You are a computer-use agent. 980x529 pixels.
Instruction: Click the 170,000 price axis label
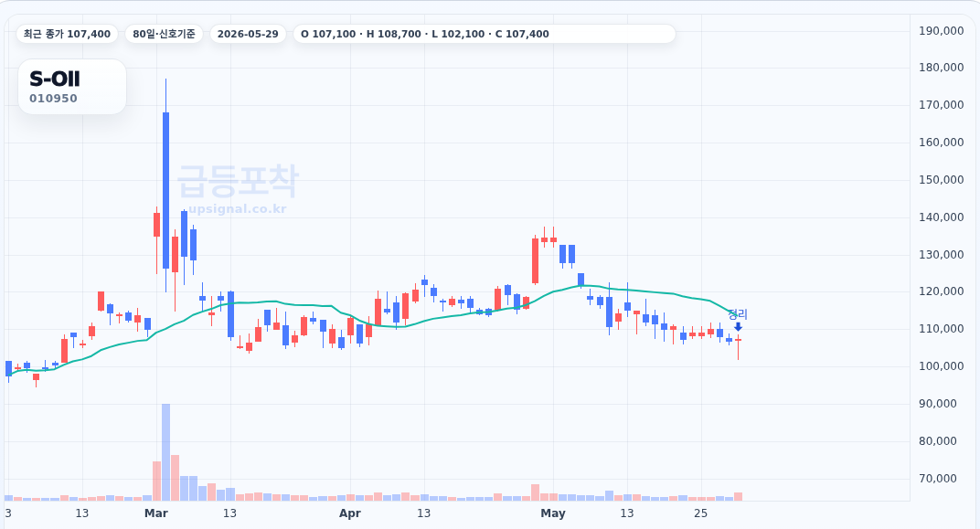pyautogui.click(x=941, y=105)
